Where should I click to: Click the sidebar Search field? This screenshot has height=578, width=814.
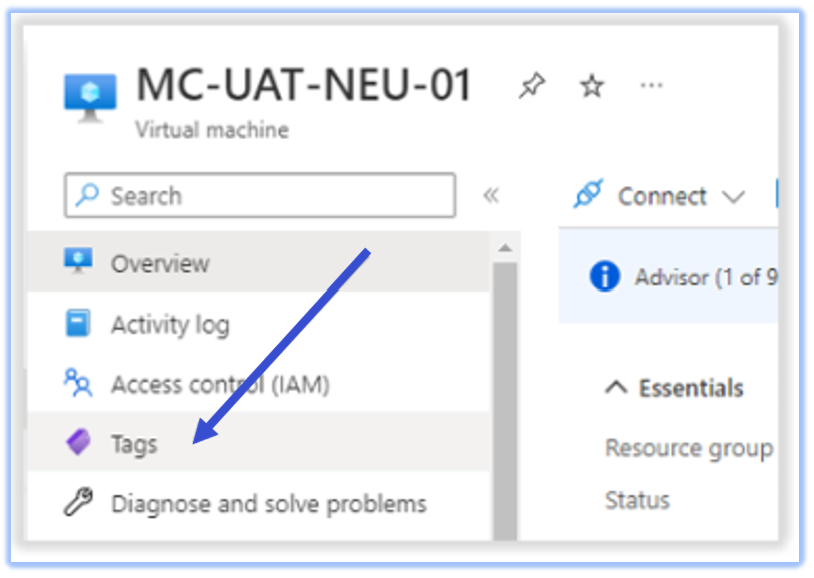(270, 195)
